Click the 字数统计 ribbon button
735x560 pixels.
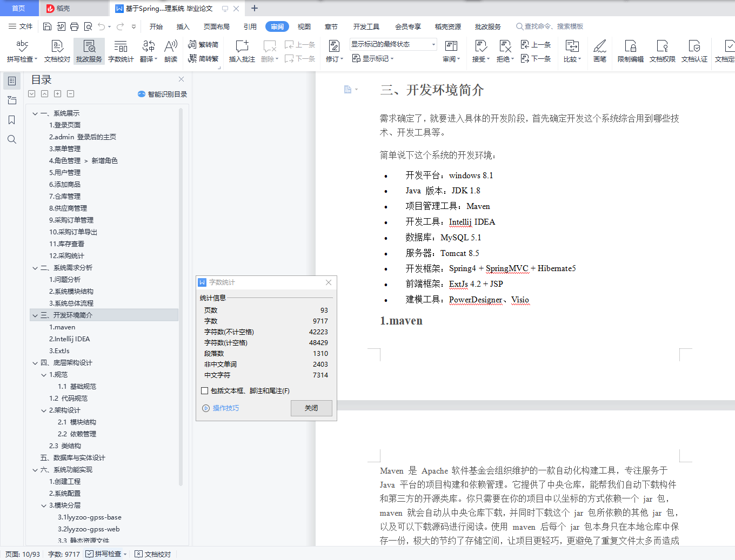[121, 51]
